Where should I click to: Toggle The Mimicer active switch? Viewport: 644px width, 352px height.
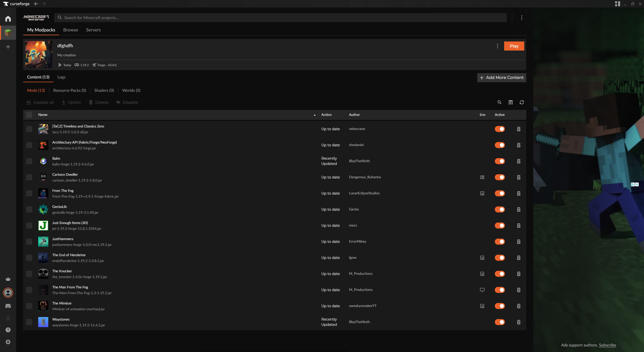pos(500,306)
